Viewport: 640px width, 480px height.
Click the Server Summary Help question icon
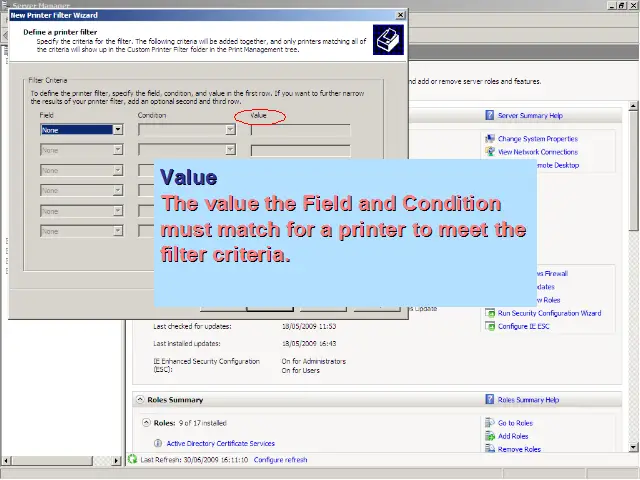(x=489, y=115)
